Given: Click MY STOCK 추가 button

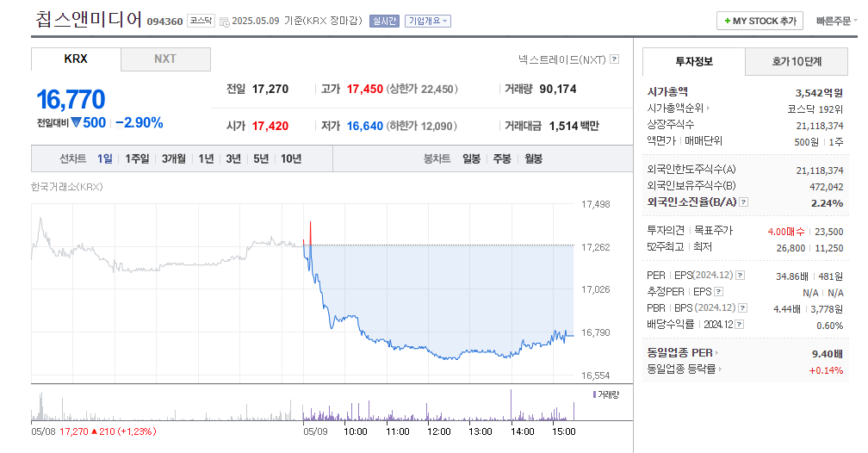Looking at the screenshot, I should [x=759, y=21].
